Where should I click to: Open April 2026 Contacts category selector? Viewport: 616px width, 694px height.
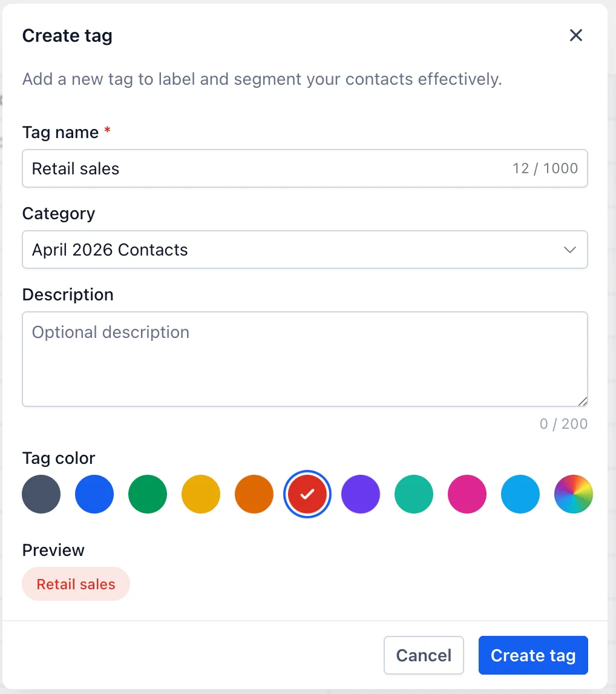click(x=305, y=250)
